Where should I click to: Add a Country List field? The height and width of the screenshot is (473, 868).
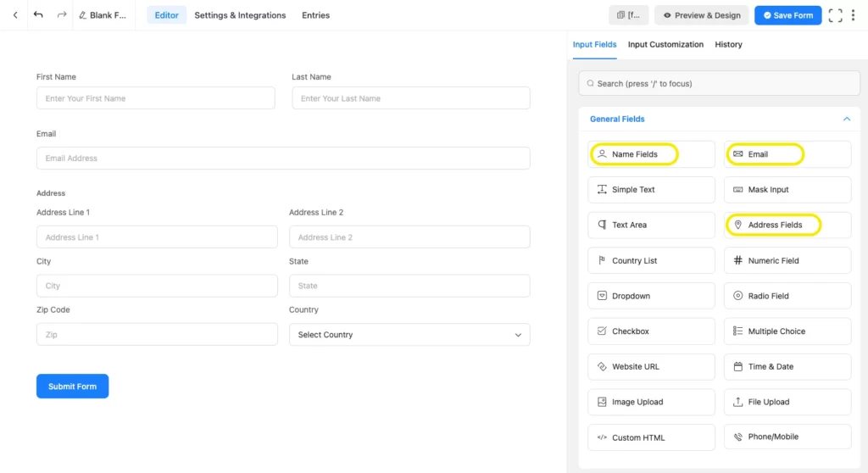[x=651, y=260]
